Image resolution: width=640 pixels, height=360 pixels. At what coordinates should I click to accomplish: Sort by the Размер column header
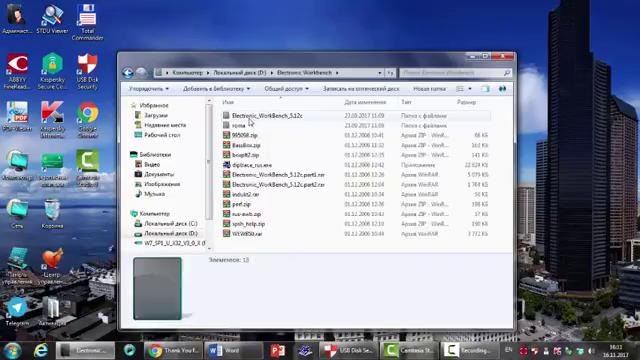click(467, 102)
